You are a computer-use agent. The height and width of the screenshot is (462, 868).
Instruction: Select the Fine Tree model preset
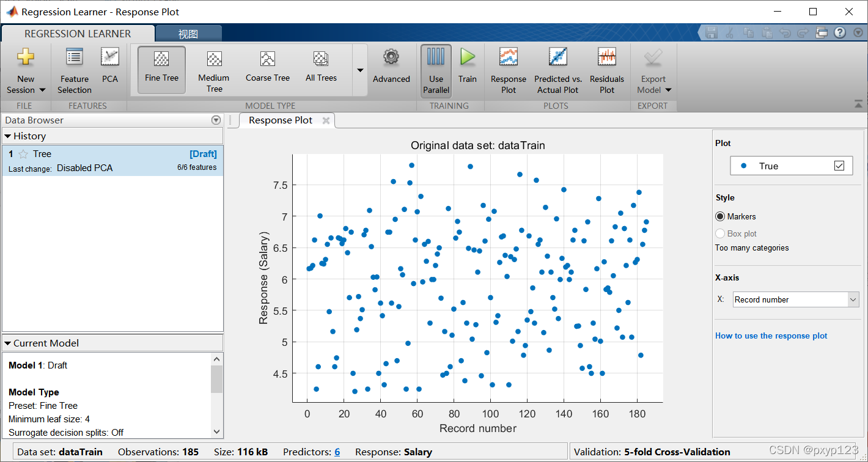pyautogui.click(x=161, y=70)
